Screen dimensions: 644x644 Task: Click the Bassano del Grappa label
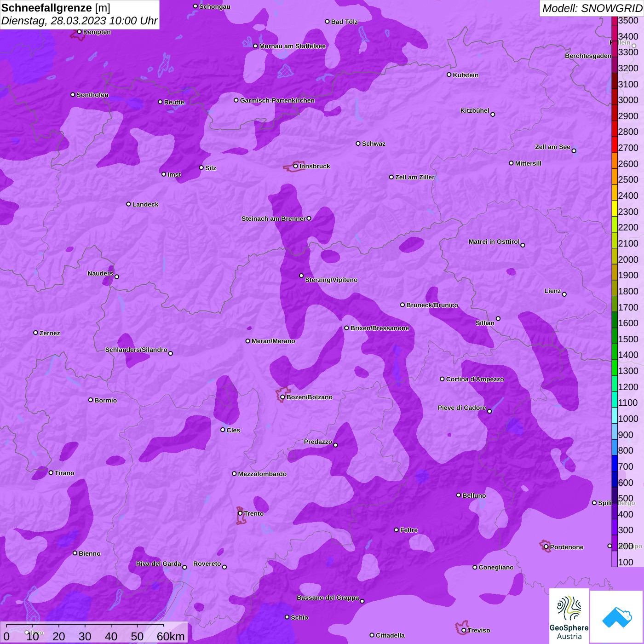point(328,598)
